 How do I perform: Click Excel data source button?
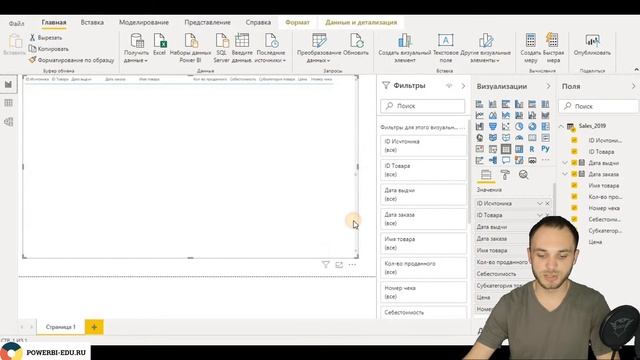(x=160, y=44)
